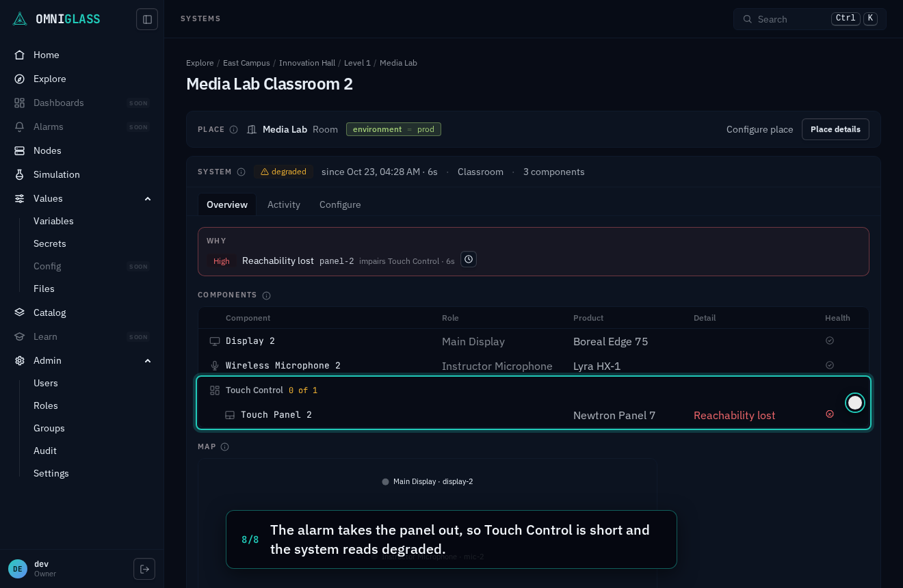
Task: Toggle the sidebar collapse icon
Action: click(x=147, y=19)
